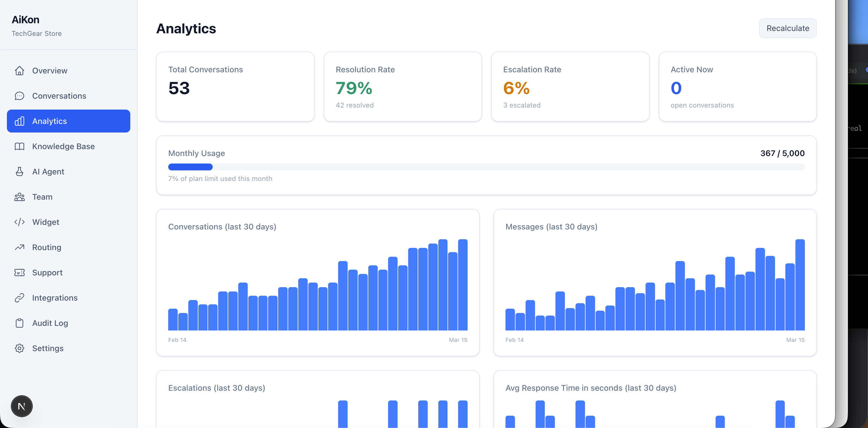Open the round N avatar button

click(22, 406)
